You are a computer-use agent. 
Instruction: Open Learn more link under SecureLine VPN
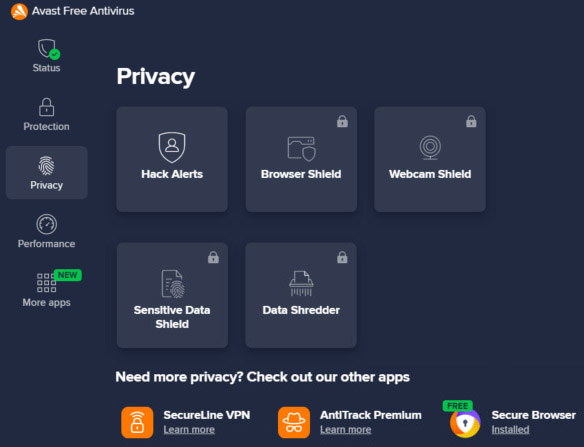pyautogui.click(x=189, y=429)
